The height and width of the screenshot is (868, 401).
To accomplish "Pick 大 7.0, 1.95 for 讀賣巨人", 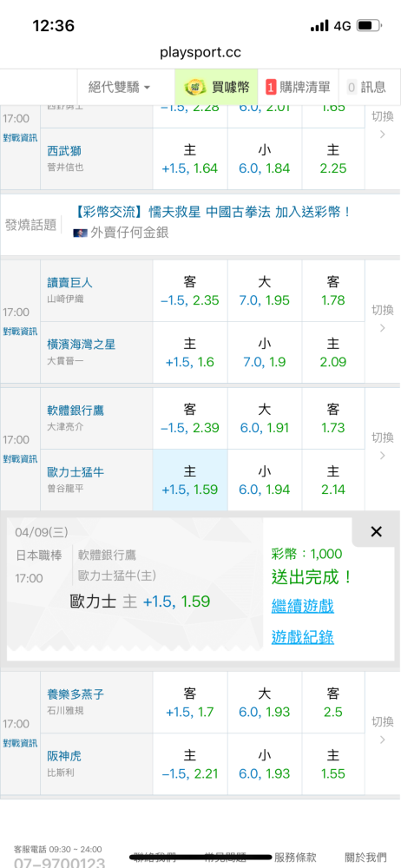I will (265, 291).
